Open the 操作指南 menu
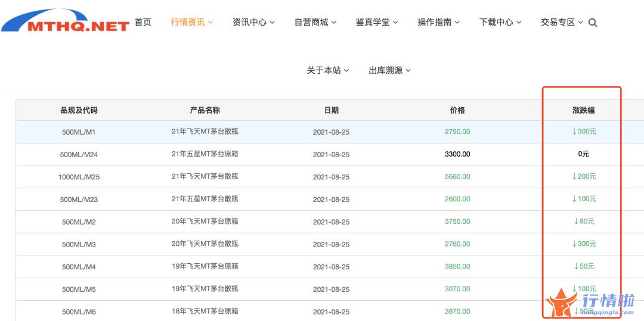This screenshot has height=321, width=644. [438, 22]
